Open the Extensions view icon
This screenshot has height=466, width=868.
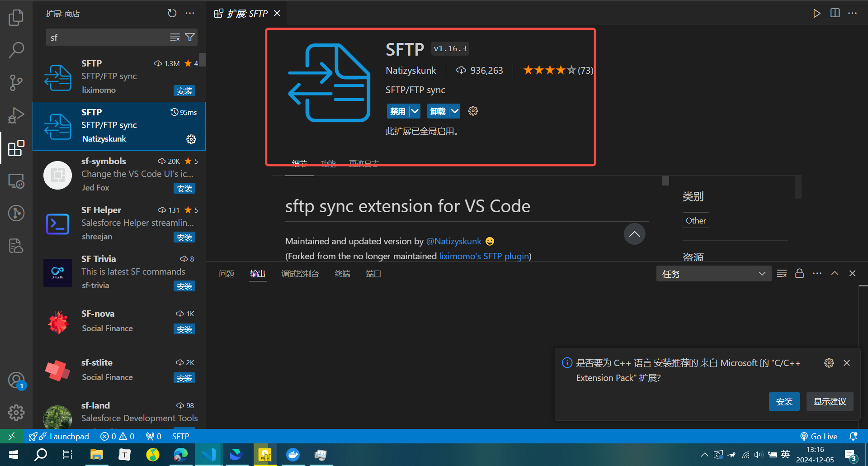(x=16, y=148)
